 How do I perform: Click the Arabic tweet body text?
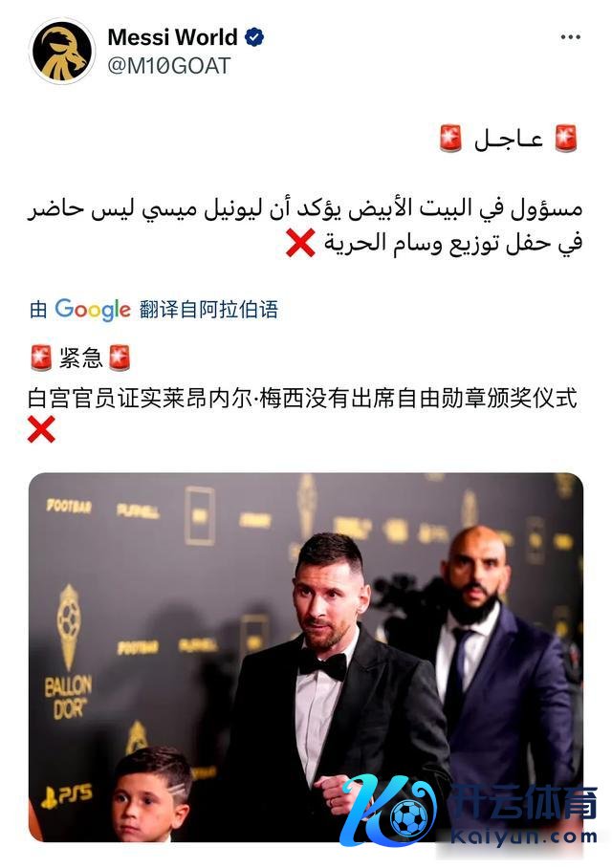pyautogui.click(x=306, y=226)
